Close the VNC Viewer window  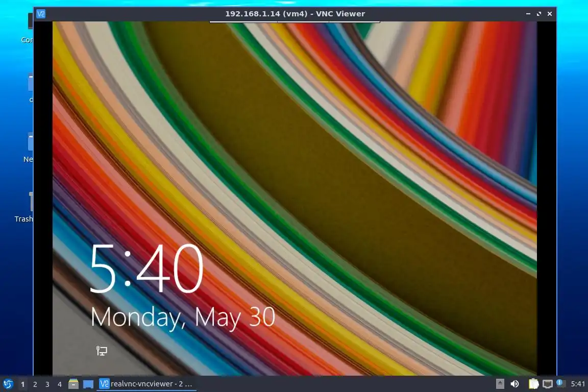point(550,14)
